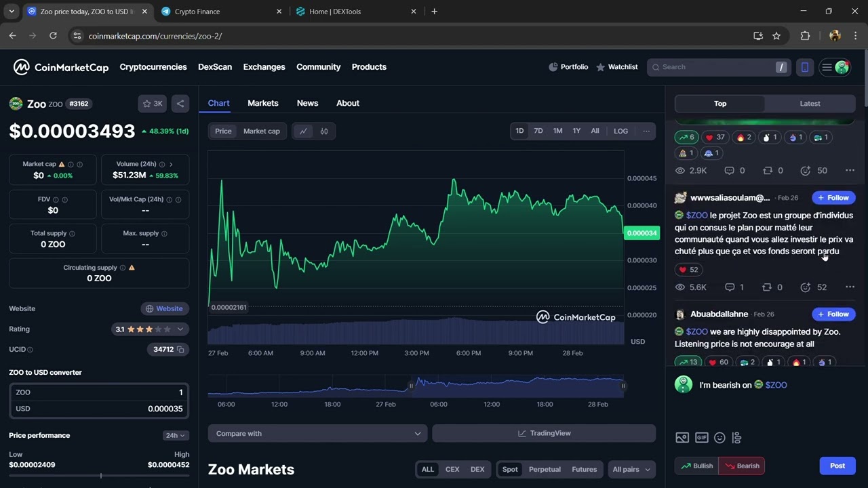Filter markets by CEX
868x488 pixels.
click(x=452, y=469)
